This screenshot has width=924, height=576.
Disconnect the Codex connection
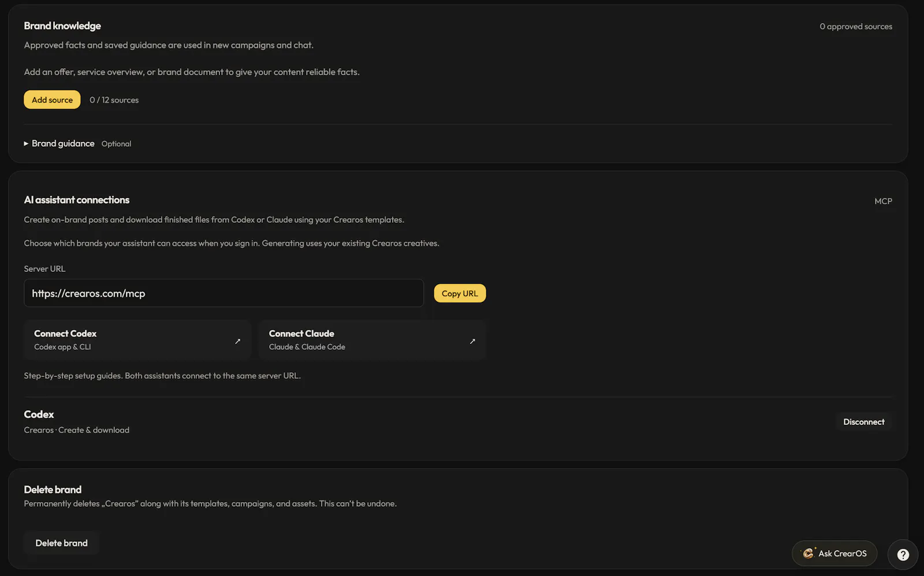click(863, 422)
